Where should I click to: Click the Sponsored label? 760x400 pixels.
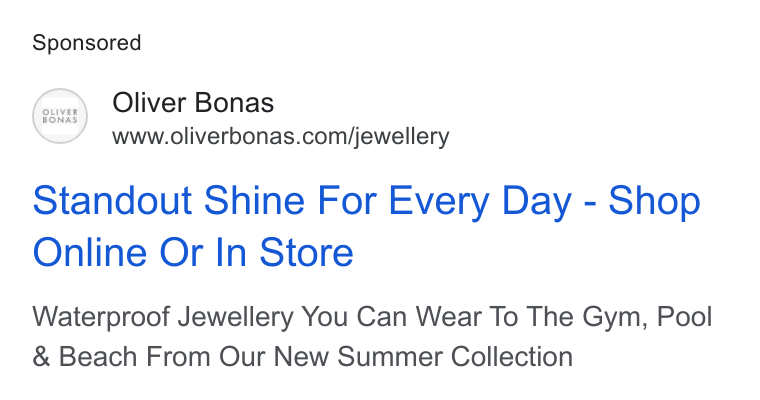[x=87, y=43]
